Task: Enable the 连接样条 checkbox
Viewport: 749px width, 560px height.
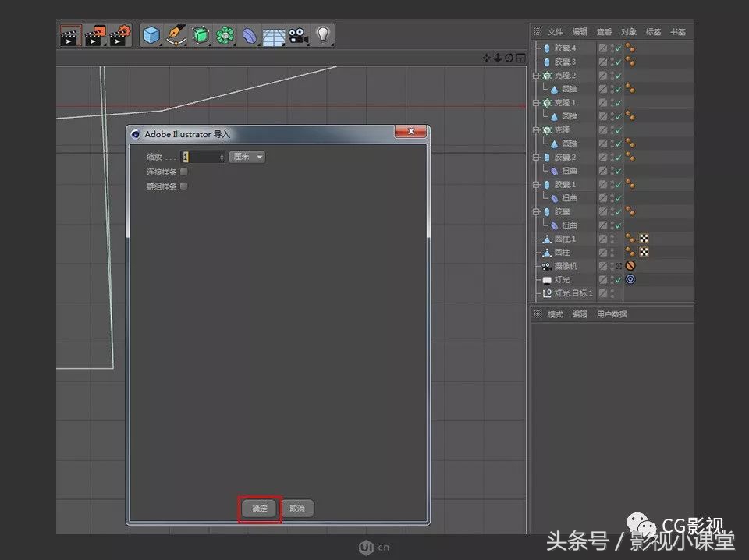Action: click(x=184, y=172)
